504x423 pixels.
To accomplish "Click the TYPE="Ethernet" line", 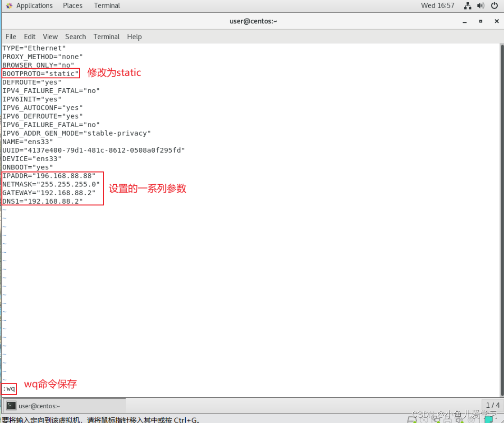I will point(34,48).
